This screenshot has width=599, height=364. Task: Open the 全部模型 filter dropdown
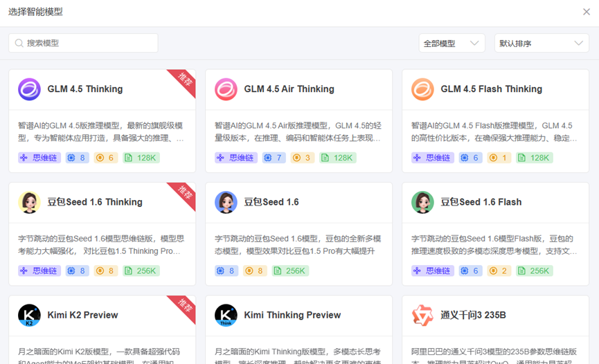point(452,43)
